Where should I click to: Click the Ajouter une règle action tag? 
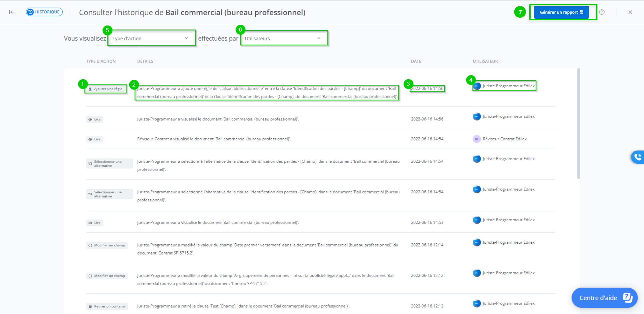[106, 89]
